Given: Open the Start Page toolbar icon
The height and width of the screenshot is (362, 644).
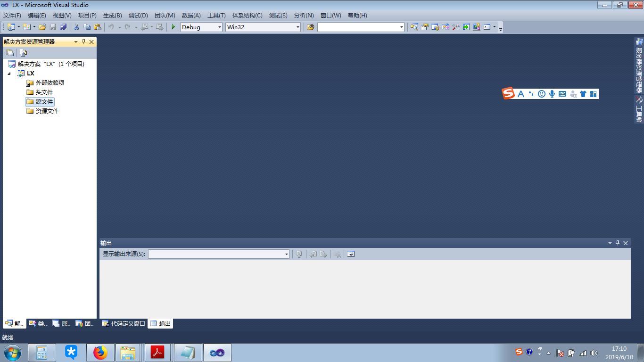Looking at the screenshot, I should point(466,27).
